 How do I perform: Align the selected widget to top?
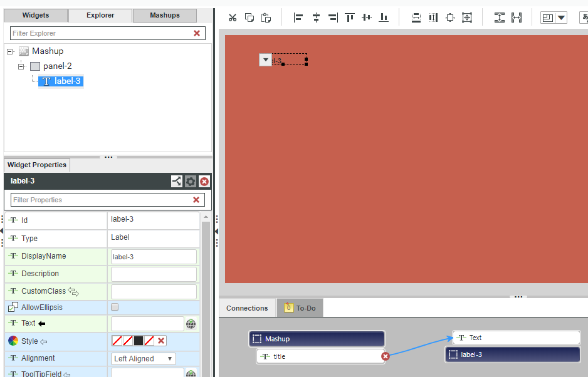tap(349, 18)
